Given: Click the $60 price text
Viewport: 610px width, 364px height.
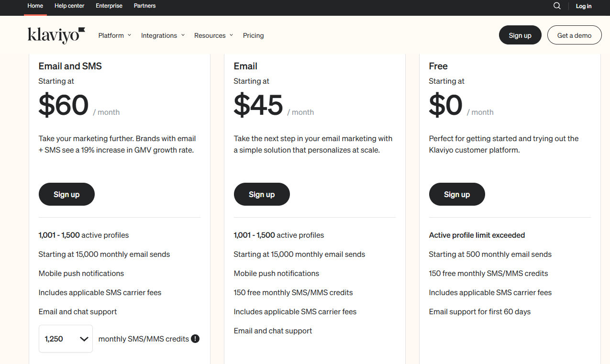Looking at the screenshot, I should (x=64, y=105).
